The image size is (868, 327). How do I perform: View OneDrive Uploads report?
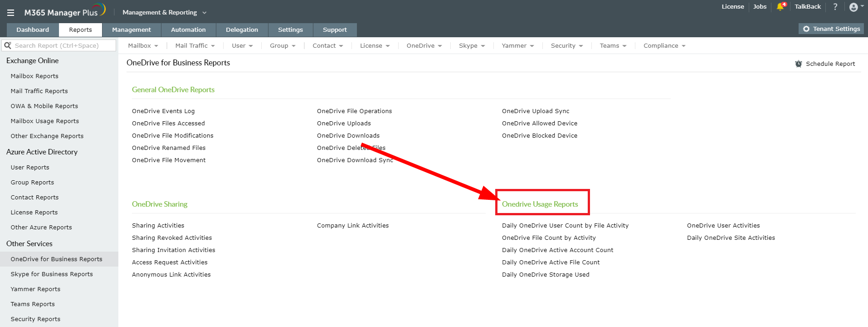(344, 124)
